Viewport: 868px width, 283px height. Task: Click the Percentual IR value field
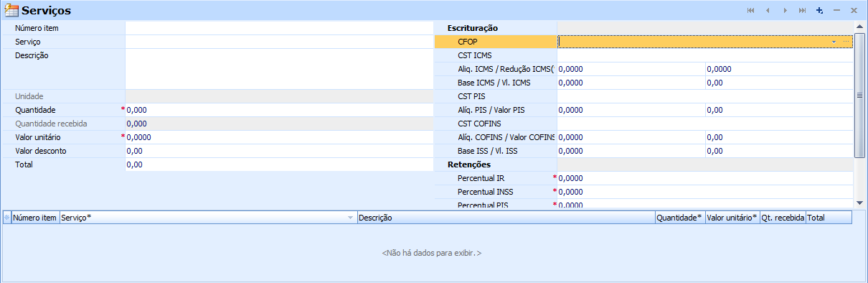tap(705, 178)
